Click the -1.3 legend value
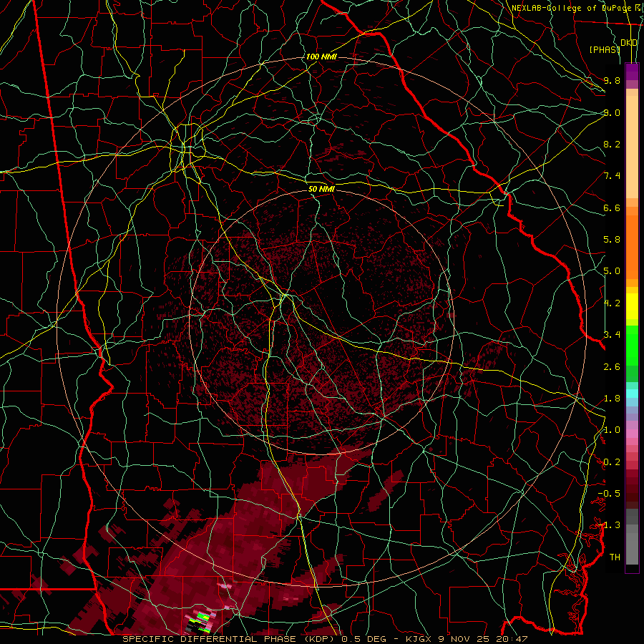Screen dimensions: 644x644 coord(609,525)
